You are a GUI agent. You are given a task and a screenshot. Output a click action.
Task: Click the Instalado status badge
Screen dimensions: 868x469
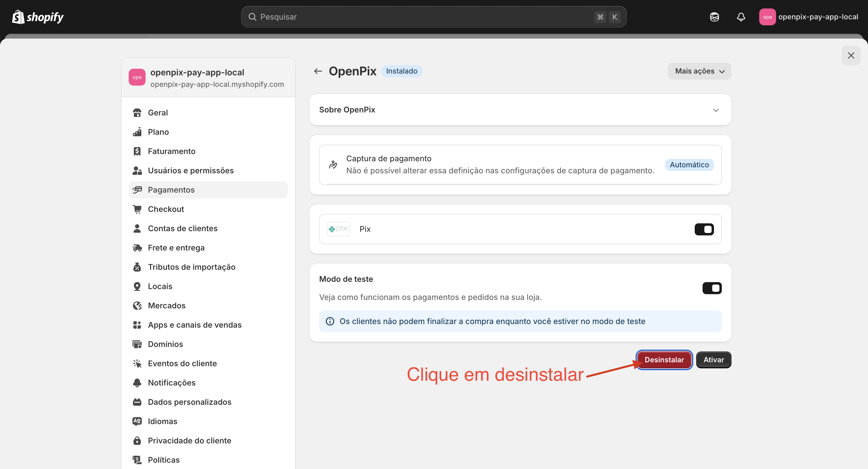tap(402, 71)
